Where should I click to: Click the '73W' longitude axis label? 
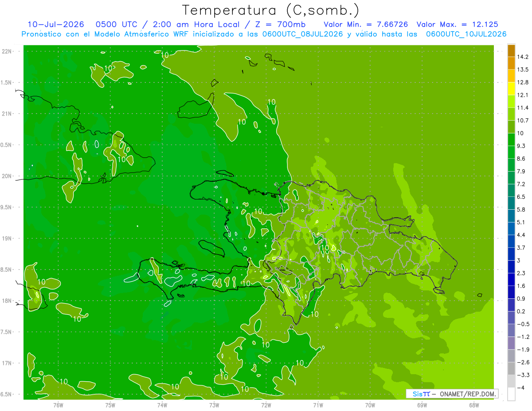214,406
